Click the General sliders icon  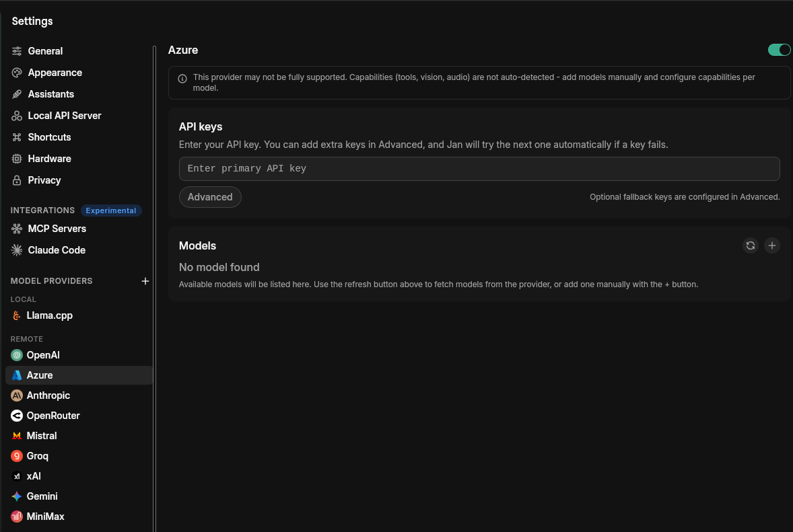17,51
